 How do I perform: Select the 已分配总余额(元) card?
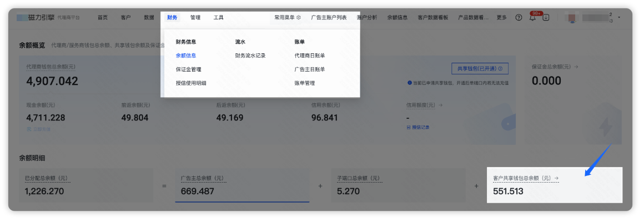[86, 185]
